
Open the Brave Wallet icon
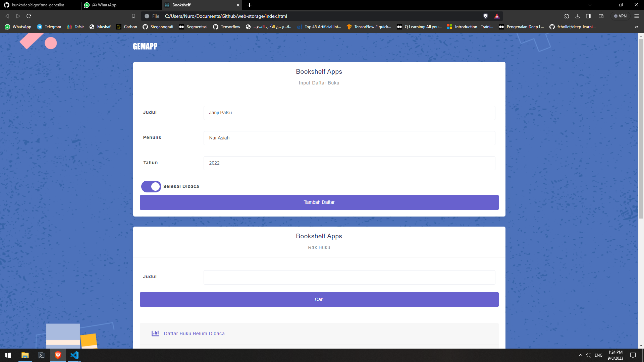tap(601, 16)
